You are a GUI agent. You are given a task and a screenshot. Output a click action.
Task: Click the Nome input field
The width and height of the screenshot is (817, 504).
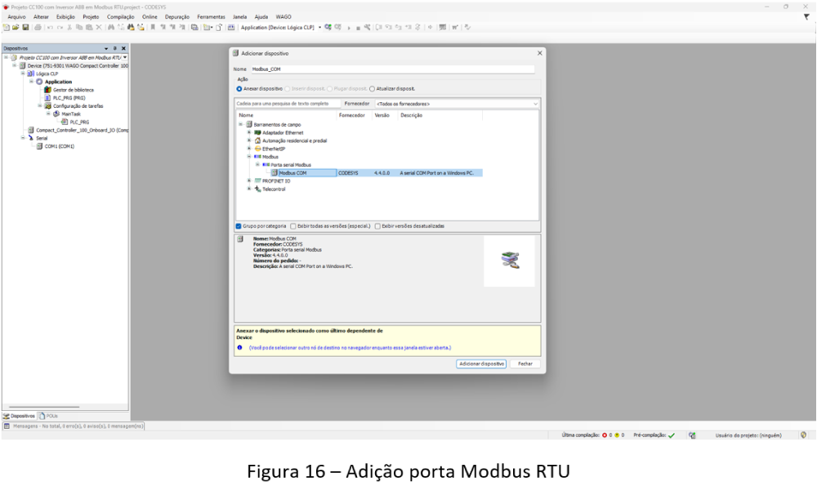(392, 69)
